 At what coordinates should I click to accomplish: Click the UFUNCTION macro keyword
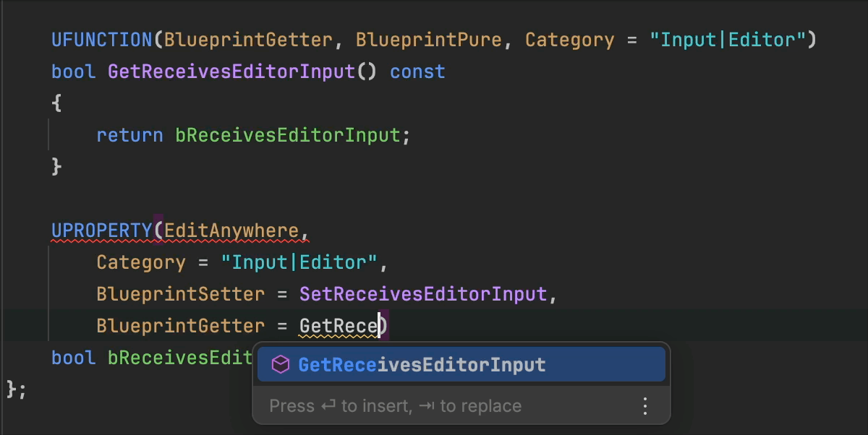pos(102,40)
